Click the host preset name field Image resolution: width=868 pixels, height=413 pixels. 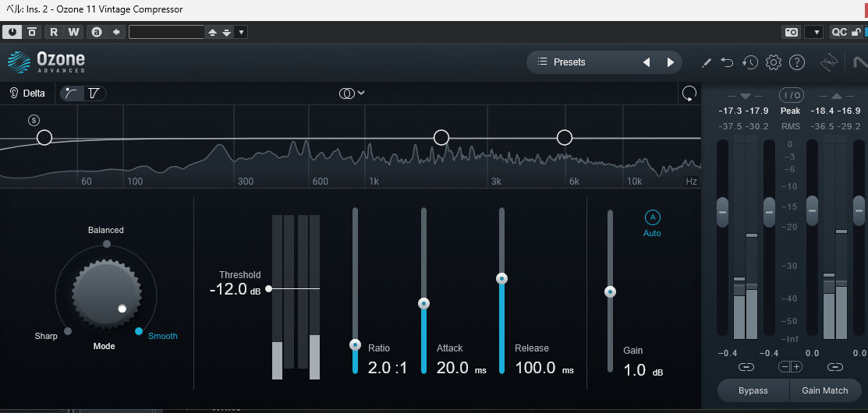[167, 32]
